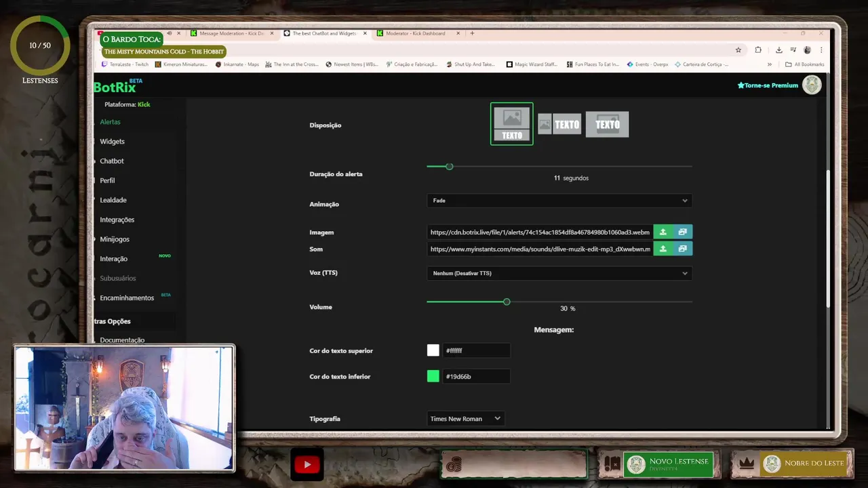This screenshot has width=868, height=488.
Task: Open Encaminhamentos in the sidebar
Action: 127,298
